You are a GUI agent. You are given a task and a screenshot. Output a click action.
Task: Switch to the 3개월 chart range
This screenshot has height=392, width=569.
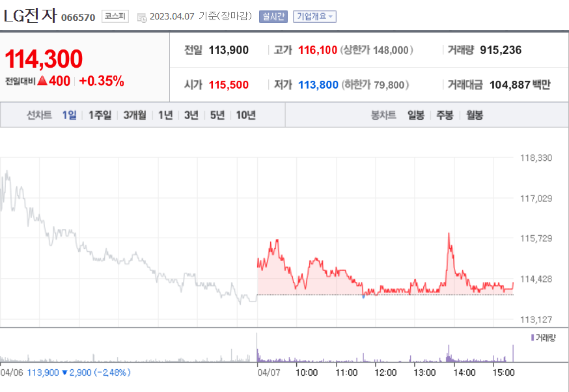tap(135, 115)
